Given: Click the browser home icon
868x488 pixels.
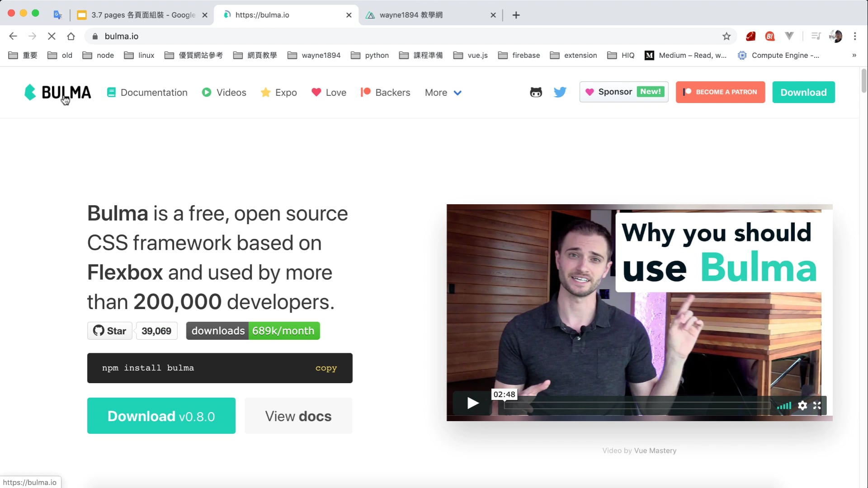Looking at the screenshot, I should (x=71, y=36).
